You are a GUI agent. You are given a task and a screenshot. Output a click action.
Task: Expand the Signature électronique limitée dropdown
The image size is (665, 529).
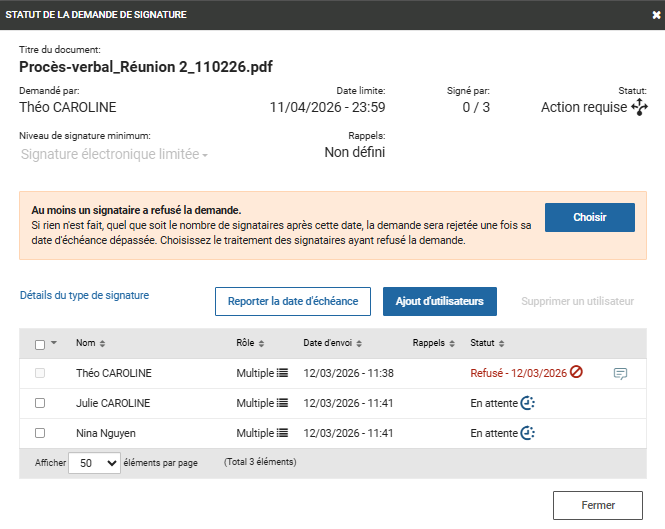coord(114,155)
